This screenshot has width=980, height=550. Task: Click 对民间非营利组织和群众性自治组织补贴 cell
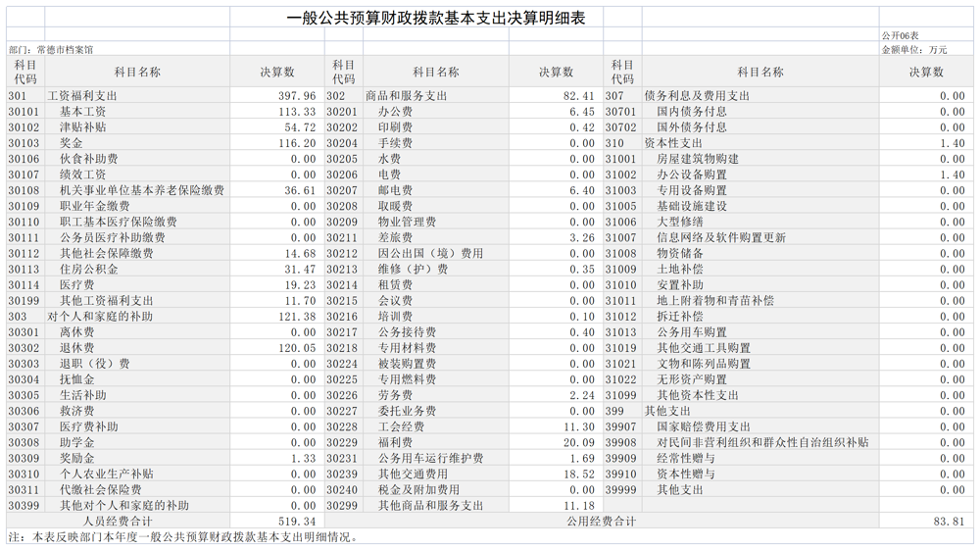point(762,442)
